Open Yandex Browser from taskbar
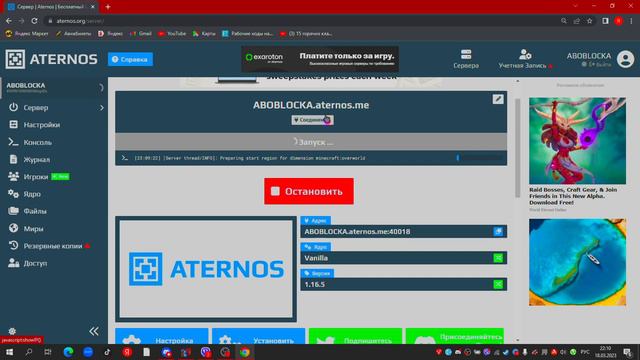 coord(127,352)
